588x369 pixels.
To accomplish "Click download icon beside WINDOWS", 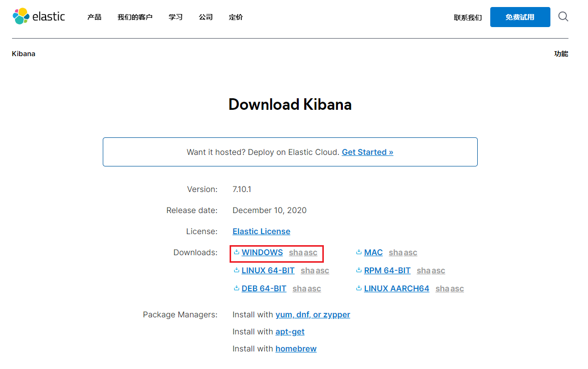I will [236, 252].
